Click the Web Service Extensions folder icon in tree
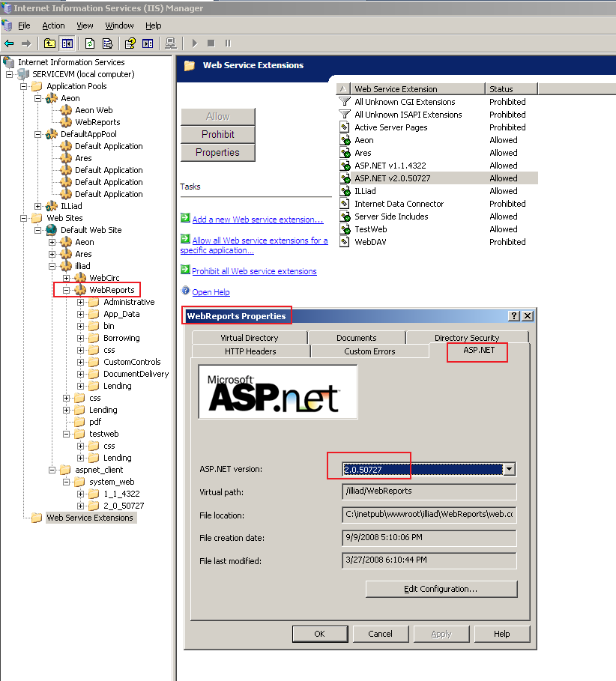The height and width of the screenshot is (681, 616). click(x=37, y=518)
